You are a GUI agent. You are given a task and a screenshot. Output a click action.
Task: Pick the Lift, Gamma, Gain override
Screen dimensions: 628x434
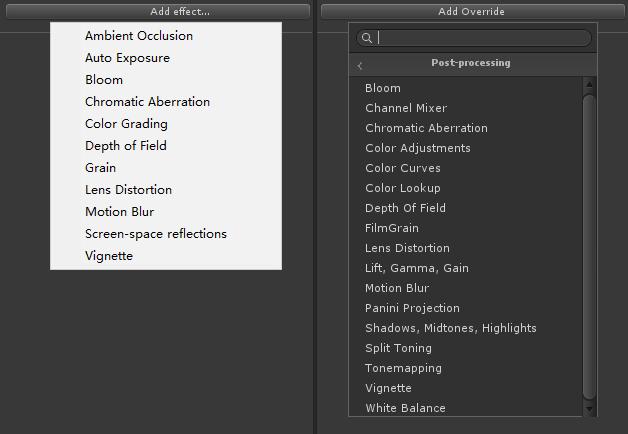tap(416, 268)
